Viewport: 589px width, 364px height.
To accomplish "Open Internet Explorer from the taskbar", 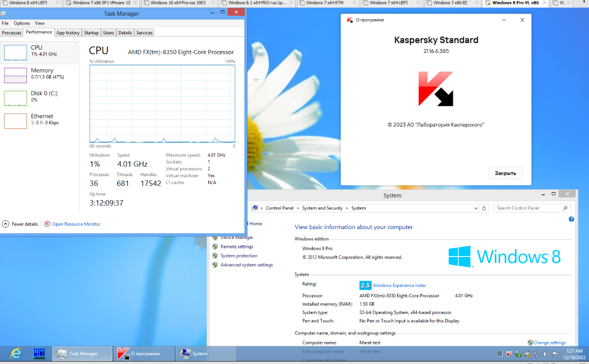I will pyautogui.click(x=16, y=353).
